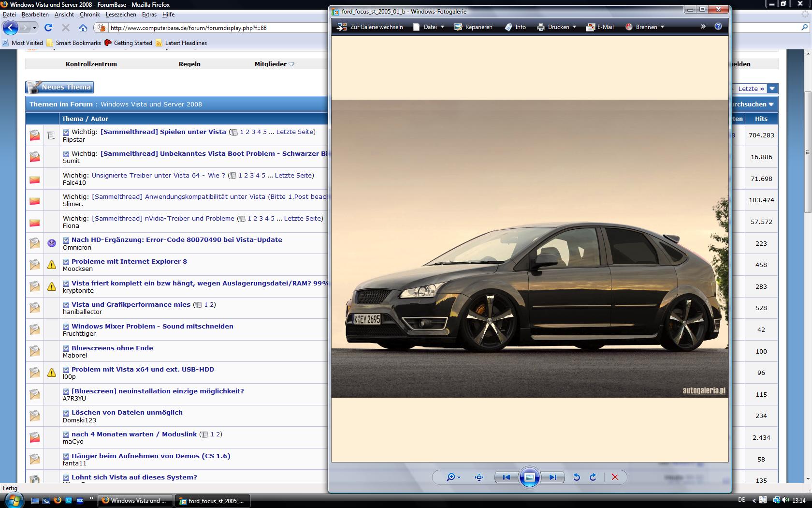Click Reparieren in Fotogalerie toolbar

[x=473, y=27]
